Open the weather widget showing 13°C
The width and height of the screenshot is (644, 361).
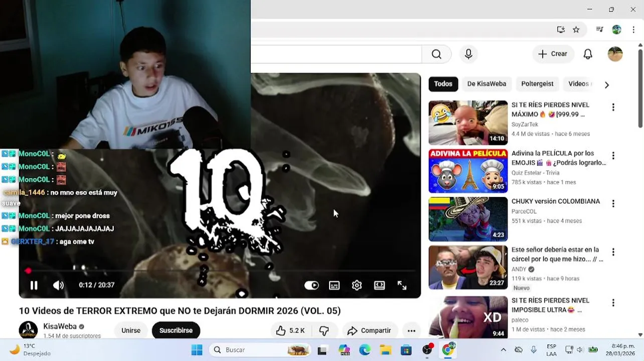[30, 350]
